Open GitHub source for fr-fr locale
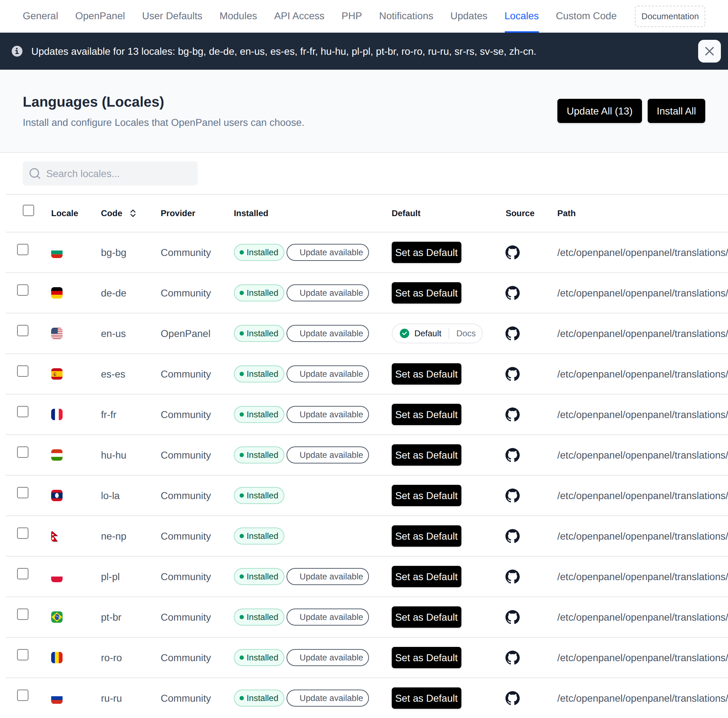The height and width of the screenshot is (718, 728). coord(512,414)
